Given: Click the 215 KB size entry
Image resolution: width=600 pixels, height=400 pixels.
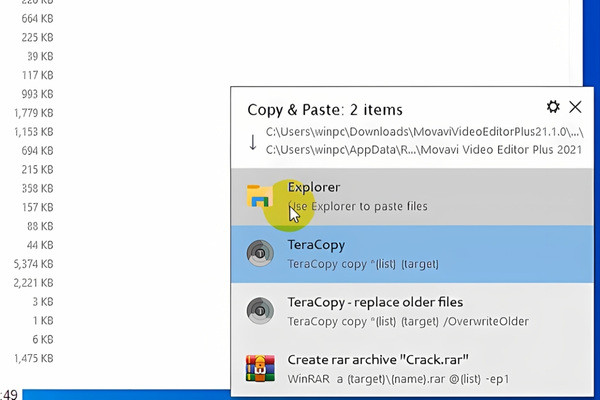Looking at the screenshot, I should pyautogui.click(x=37, y=170).
